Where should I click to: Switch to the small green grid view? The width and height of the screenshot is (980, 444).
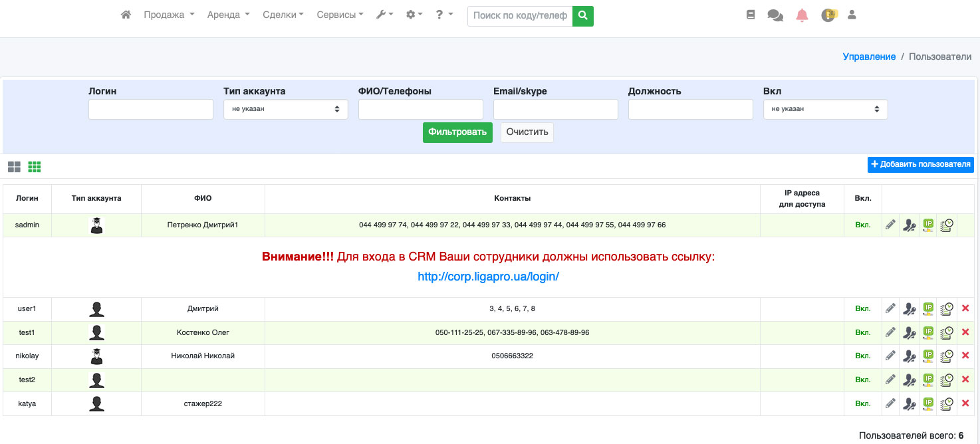[35, 167]
